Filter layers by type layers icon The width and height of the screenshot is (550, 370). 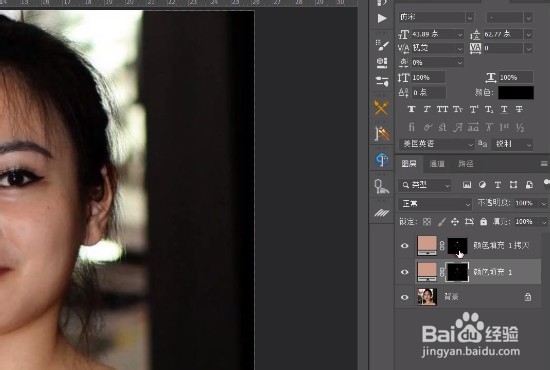(498, 185)
